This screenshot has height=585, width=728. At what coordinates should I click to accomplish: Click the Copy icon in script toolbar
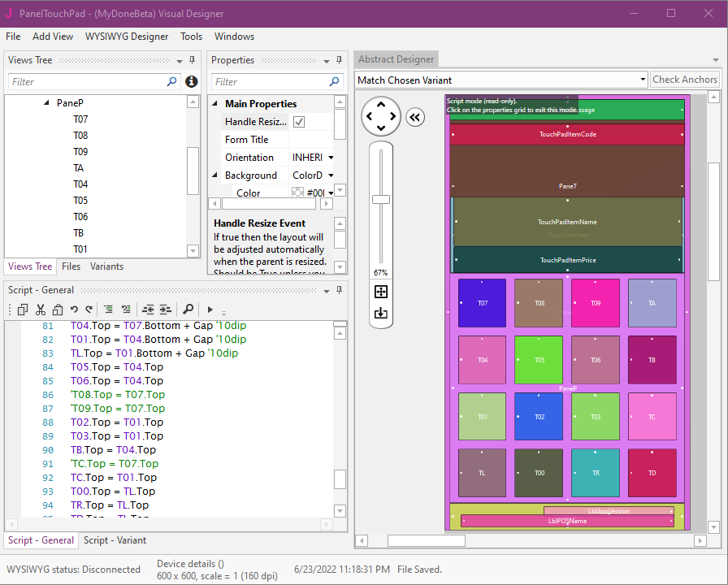coord(22,310)
